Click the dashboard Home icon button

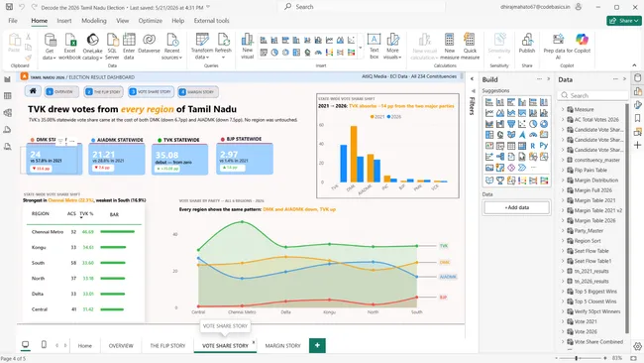(33, 91)
